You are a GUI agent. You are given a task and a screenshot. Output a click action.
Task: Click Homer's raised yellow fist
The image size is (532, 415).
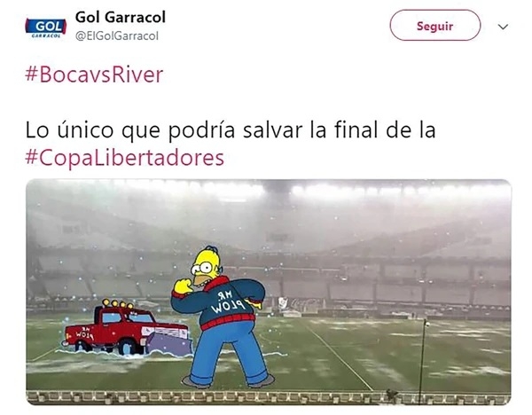click(x=184, y=286)
